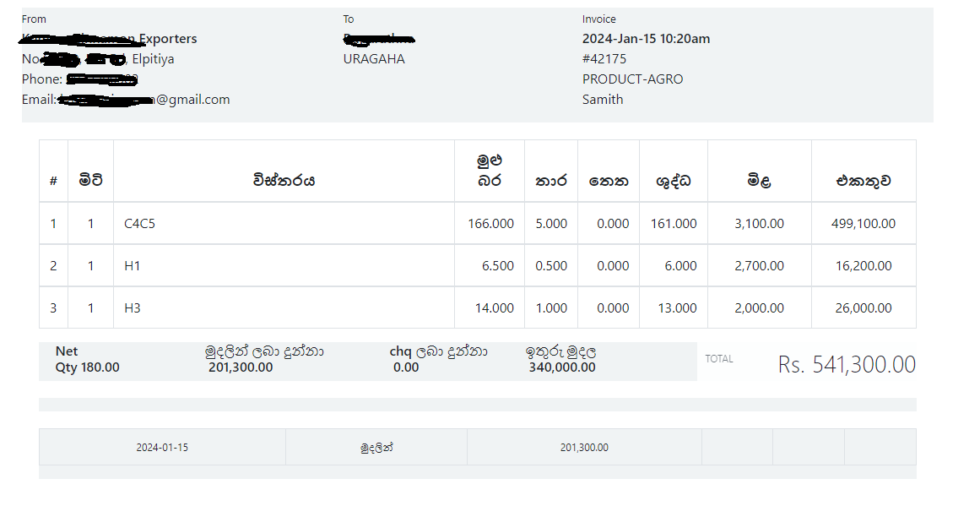Click the invoice number #42175

point(604,59)
